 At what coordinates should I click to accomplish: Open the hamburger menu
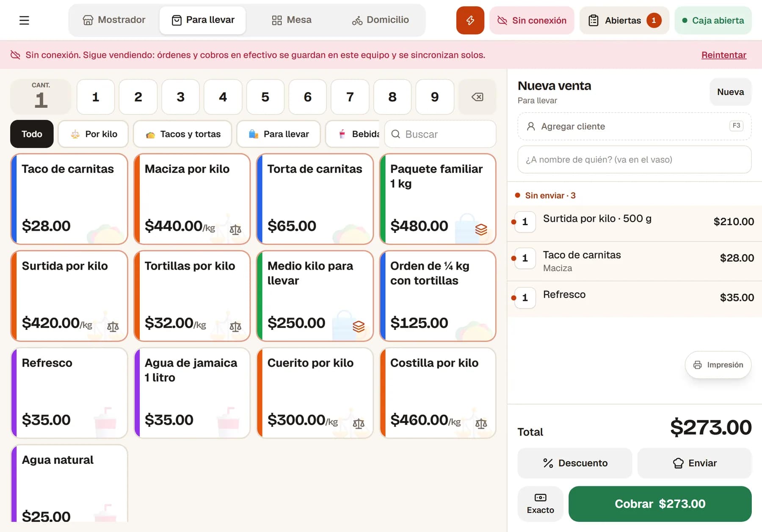[x=24, y=20]
